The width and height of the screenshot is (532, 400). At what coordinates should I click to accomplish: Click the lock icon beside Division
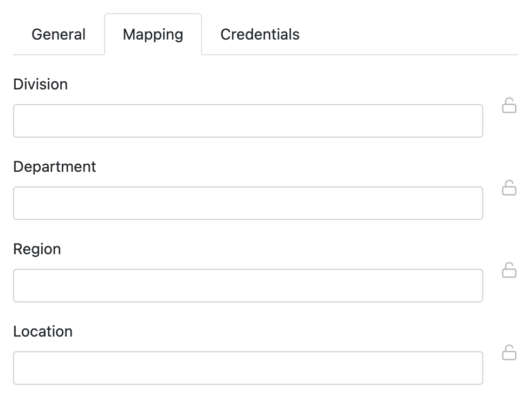(x=509, y=106)
